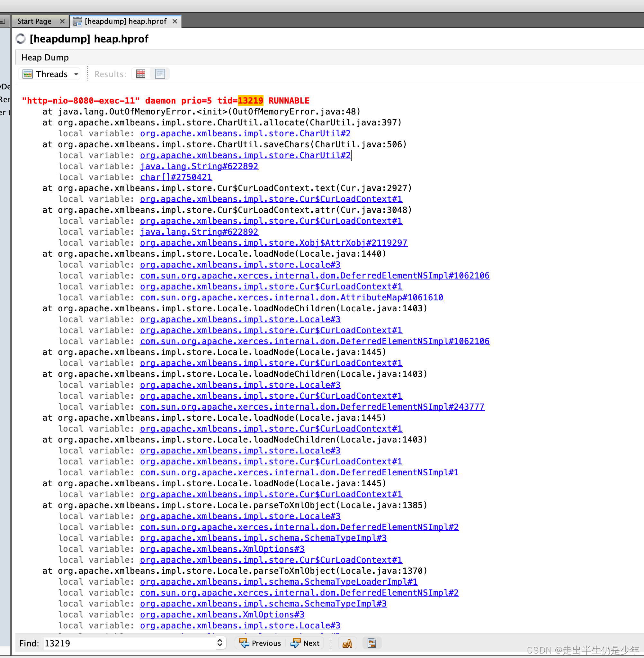Screen dimensions: 644x658
Task: Toggle highlight results button in find bar
Action: pyautogui.click(x=371, y=644)
